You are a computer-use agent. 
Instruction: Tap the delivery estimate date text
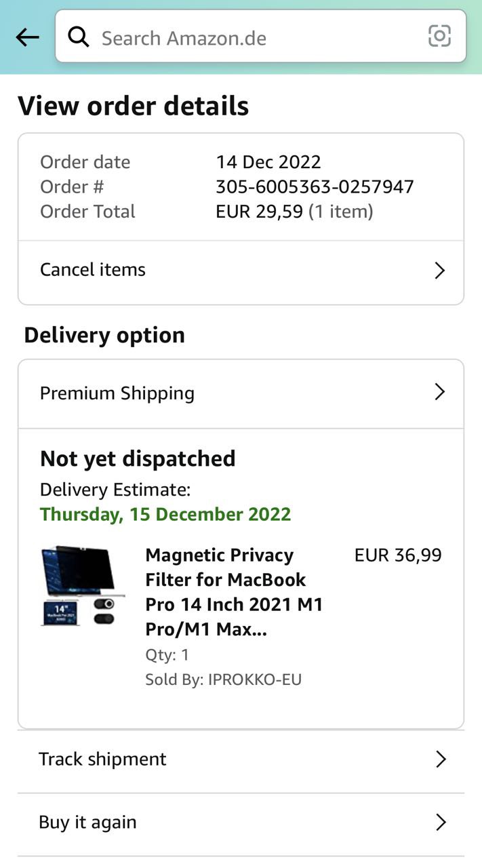[x=165, y=514]
